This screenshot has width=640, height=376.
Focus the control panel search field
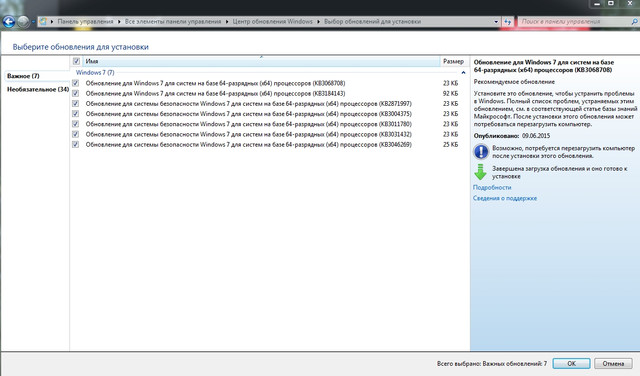pos(573,22)
